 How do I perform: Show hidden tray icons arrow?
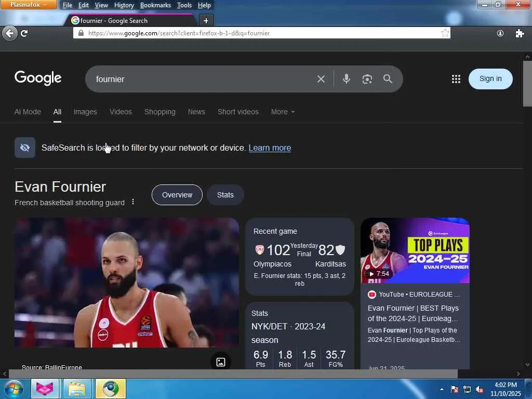click(x=442, y=389)
